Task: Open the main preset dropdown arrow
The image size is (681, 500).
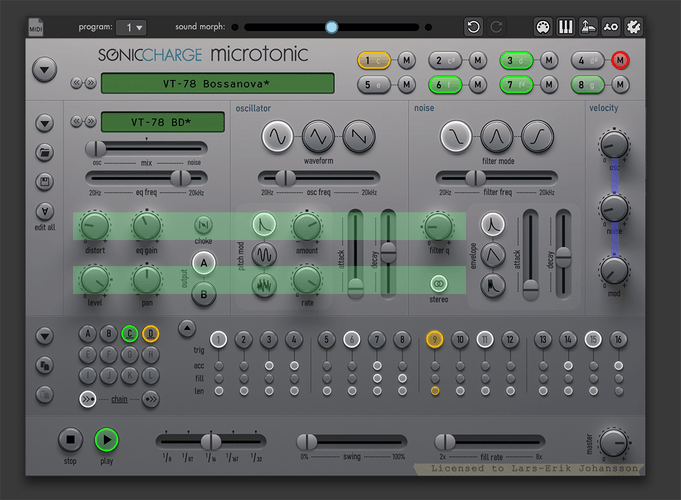Action: pos(44,70)
